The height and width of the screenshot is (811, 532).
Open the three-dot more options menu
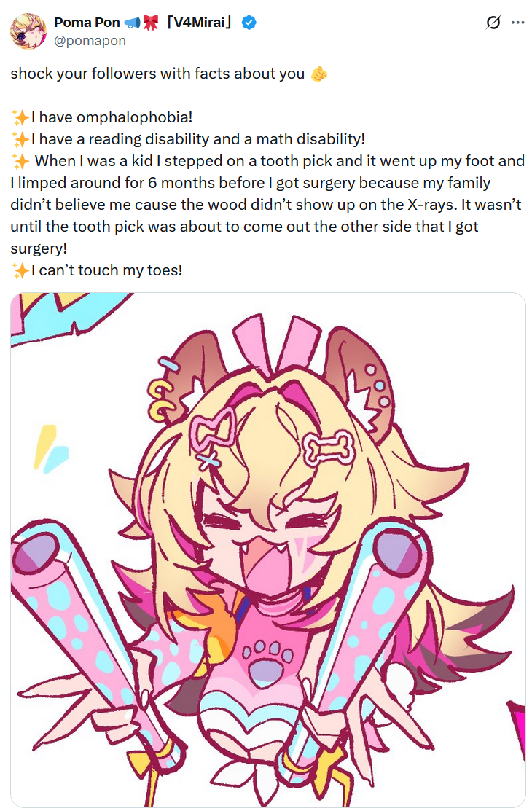[517, 23]
